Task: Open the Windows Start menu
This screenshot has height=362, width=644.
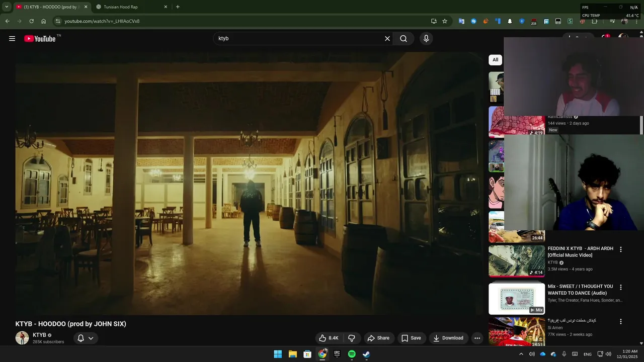Action: 278,354
